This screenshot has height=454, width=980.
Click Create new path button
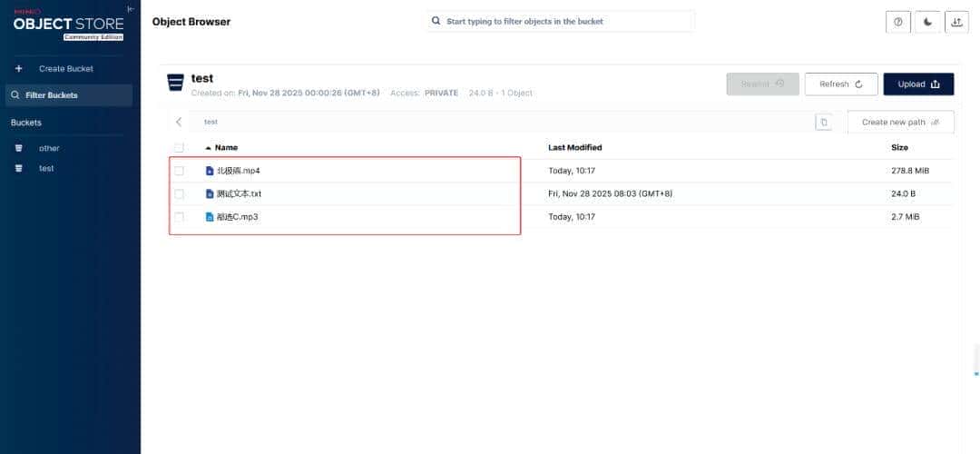click(901, 122)
